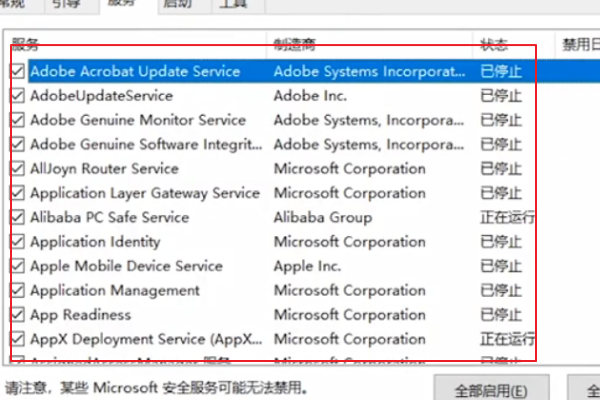The width and height of the screenshot is (600, 400).
Task: Toggle the App Readiness checkbox
Action: 18,314
